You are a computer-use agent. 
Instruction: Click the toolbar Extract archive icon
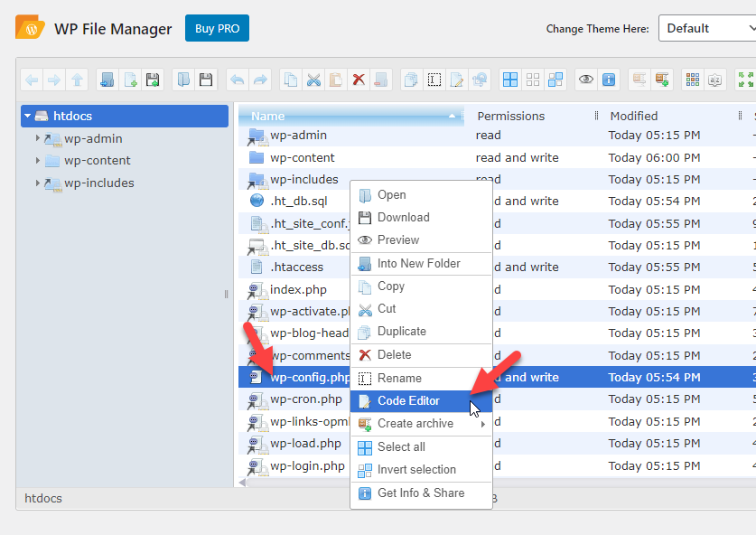click(639, 80)
